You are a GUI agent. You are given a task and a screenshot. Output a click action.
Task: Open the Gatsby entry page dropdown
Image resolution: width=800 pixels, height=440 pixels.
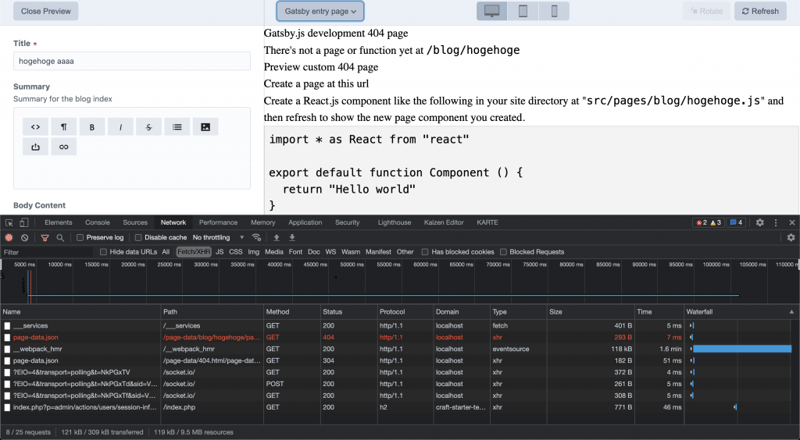click(x=320, y=11)
